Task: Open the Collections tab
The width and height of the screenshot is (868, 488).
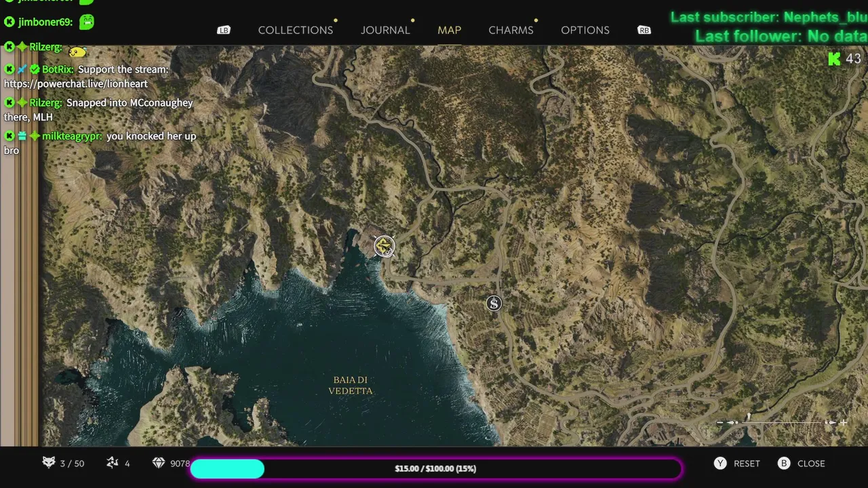Action: (x=296, y=30)
